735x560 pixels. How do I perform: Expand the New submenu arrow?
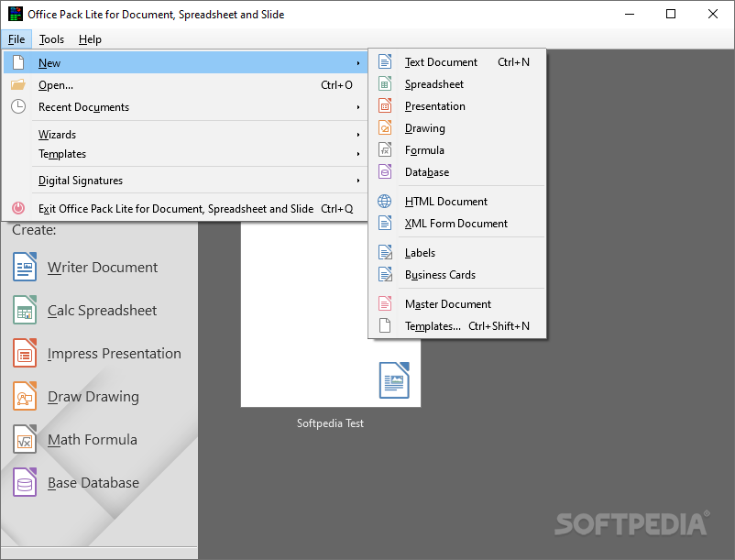click(358, 63)
